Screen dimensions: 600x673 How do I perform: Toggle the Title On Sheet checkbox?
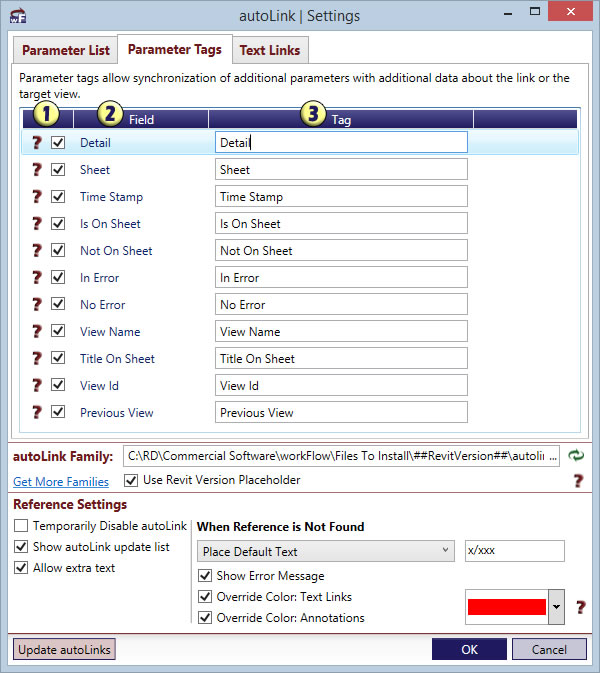[x=58, y=359]
